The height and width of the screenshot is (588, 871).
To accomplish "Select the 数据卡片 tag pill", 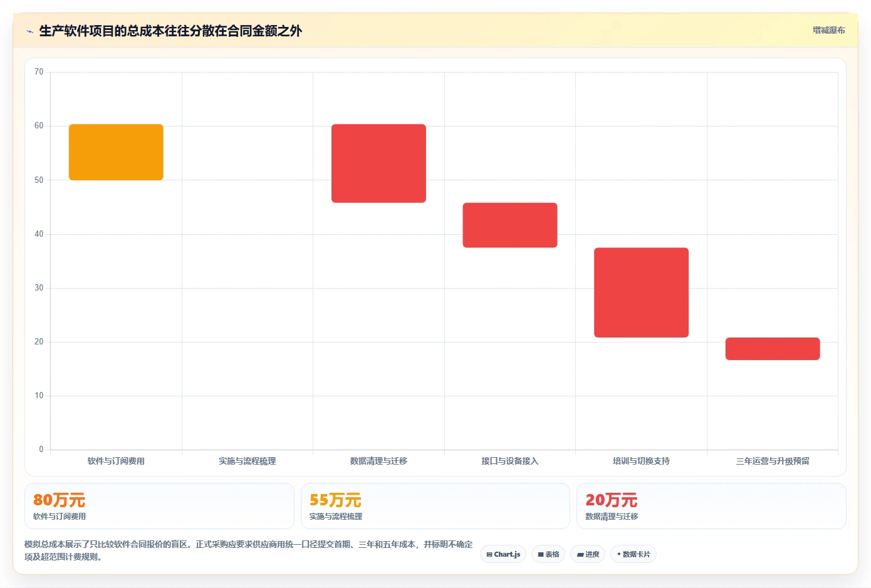I will tap(634, 554).
